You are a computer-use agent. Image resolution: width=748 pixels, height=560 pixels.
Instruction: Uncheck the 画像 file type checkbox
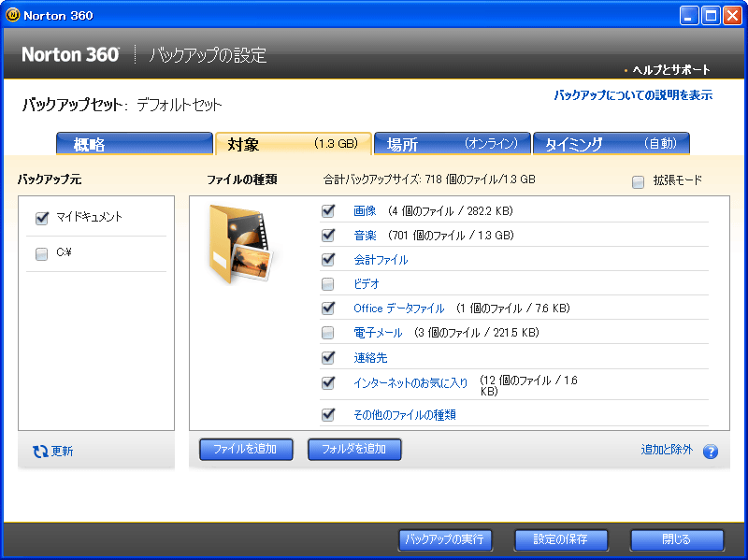(x=328, y=210)
